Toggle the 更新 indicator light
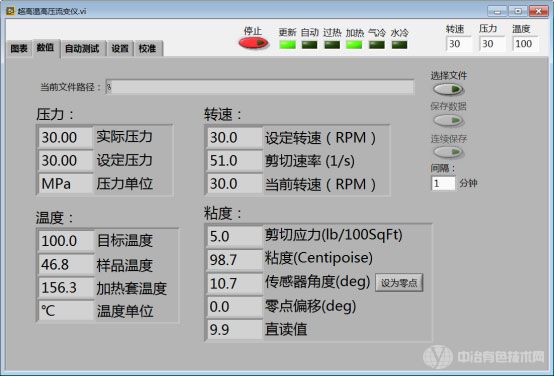Image resolution: width=554 pixels, height=377 pixels. click(287, 45)
